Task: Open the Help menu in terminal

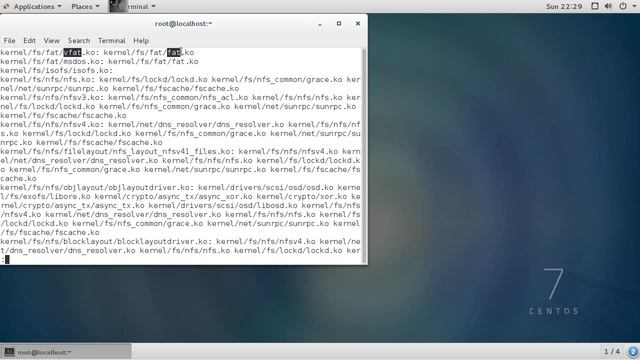Action: [x=141, y=40]
